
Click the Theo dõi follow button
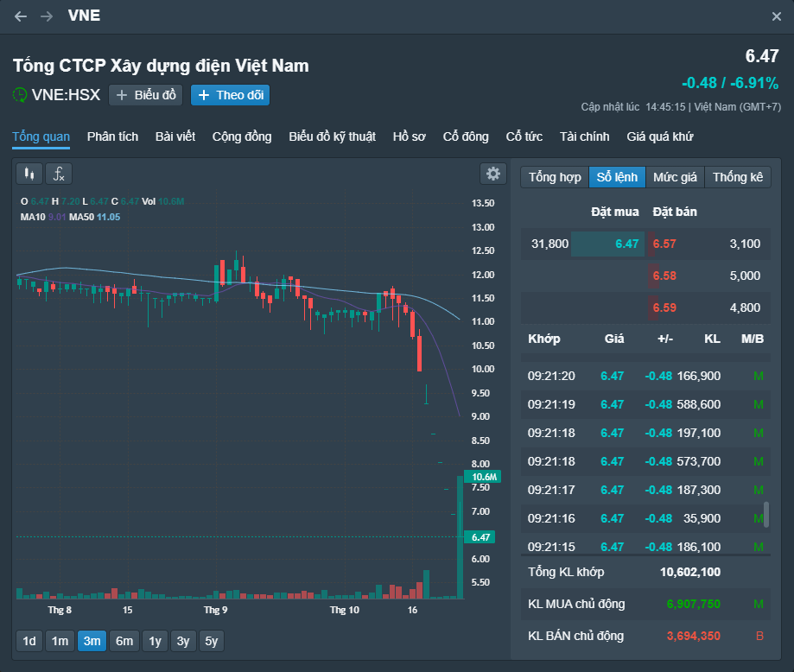pyautogui.click(x=231, y=95)
